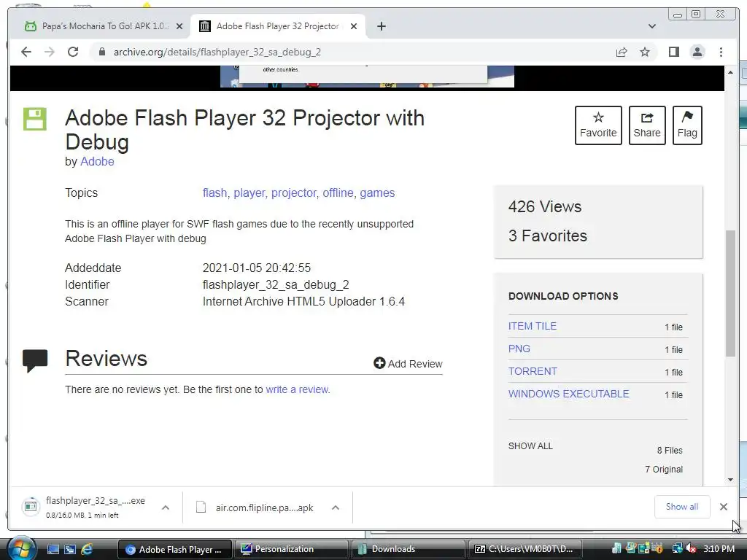
Task: Open the player topic link
Action: coord(249,192)
